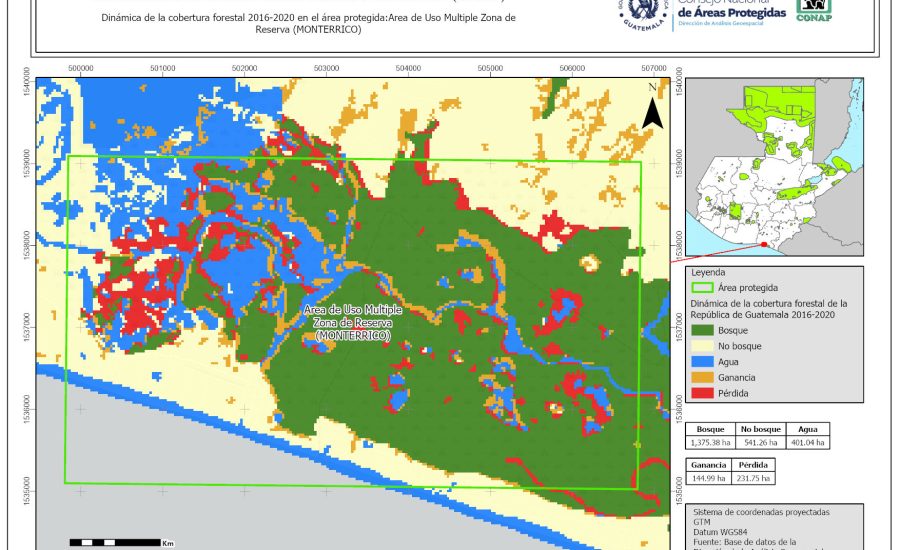Click the red location dot on the inset map
Image resolution: width=900 pixels, height=550 pixels.
(x=764, y=245)
